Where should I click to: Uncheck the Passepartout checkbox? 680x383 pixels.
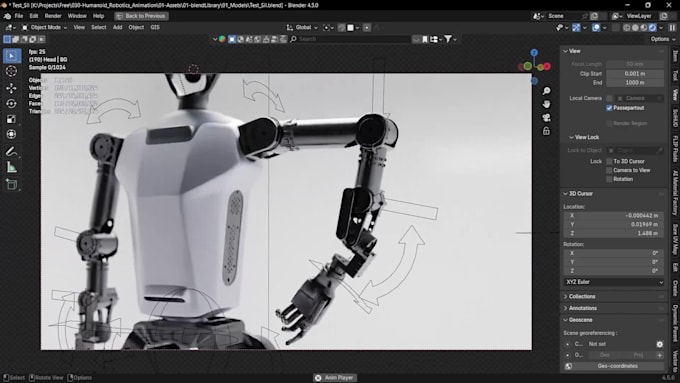[x=609, y=108]
